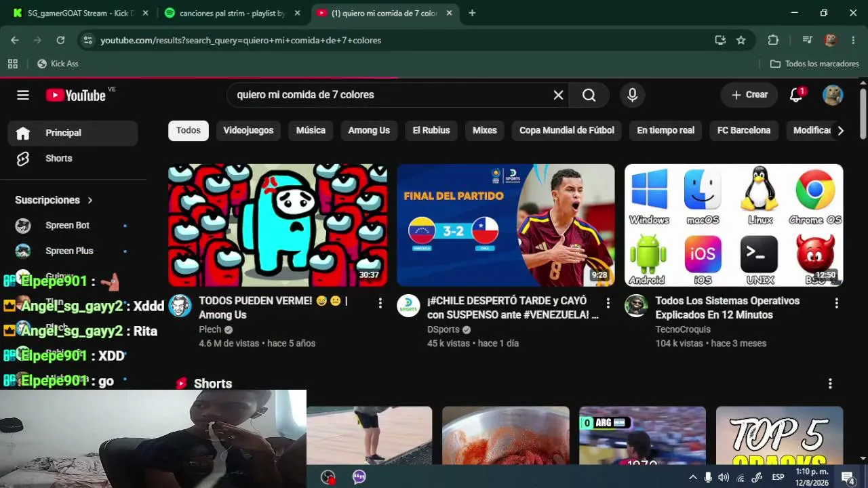The height and width of the screenshot is (488, 868).
Task: Play the operating systems video thumbnail
Action: (734, 225)
